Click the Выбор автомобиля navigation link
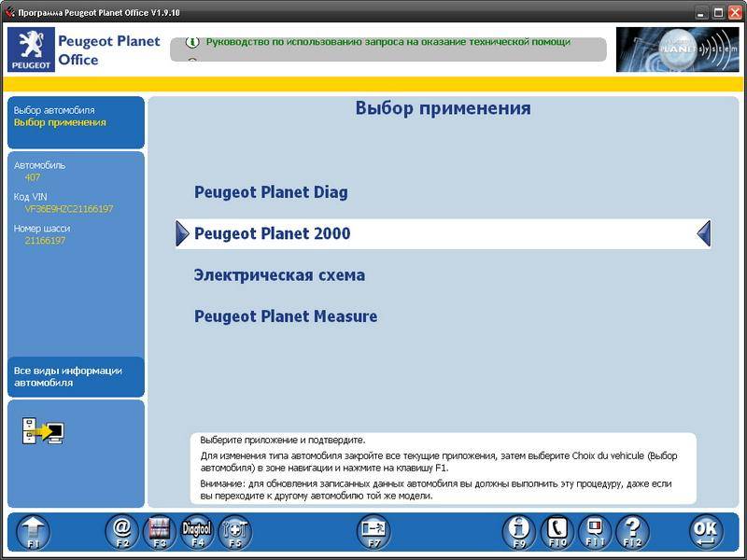 coord(54,110)
